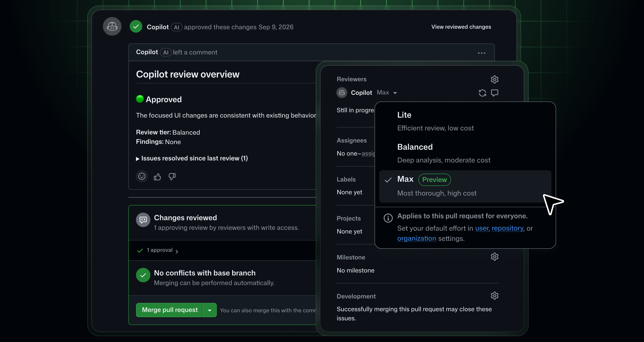Give thumbs up to Copilot review

[x=157, y=177]
